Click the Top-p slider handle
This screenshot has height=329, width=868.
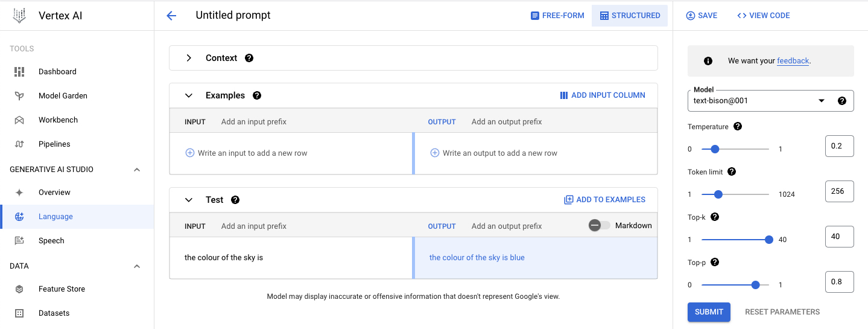click(x=755, y=285)
